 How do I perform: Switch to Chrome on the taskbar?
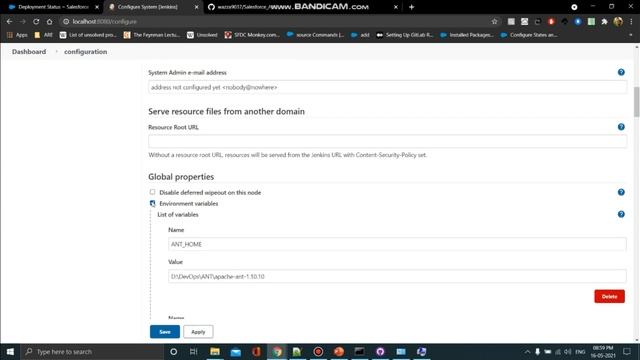coord(277,351)
